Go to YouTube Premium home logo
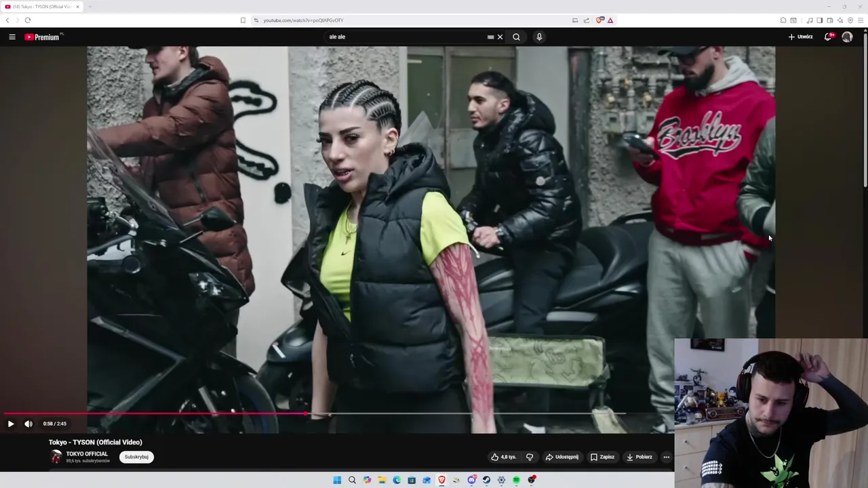868x488 pixels. point(43,37)
